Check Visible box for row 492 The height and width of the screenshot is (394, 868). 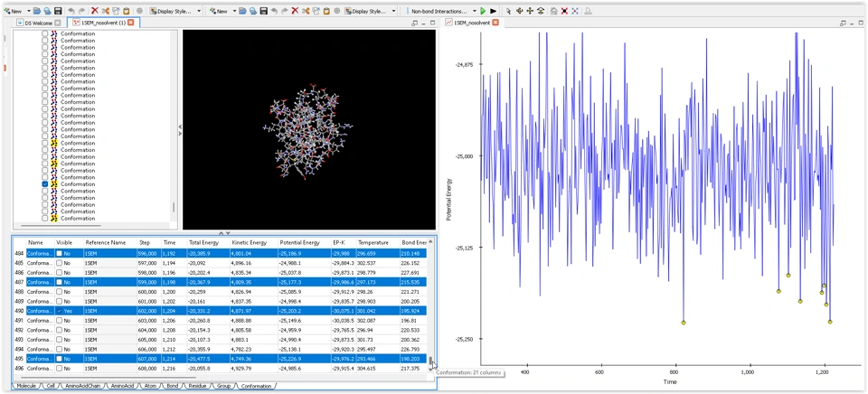[x=60, y=330]
